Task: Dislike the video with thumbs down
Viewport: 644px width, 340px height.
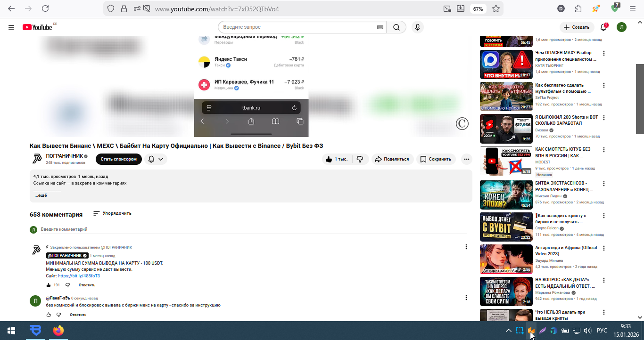Action: [x=360, y=159]
